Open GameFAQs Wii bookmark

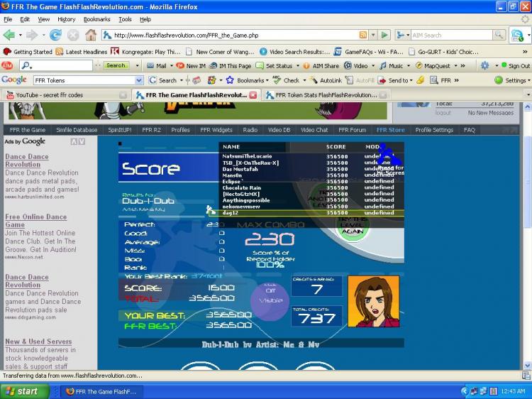coord(368,52)
